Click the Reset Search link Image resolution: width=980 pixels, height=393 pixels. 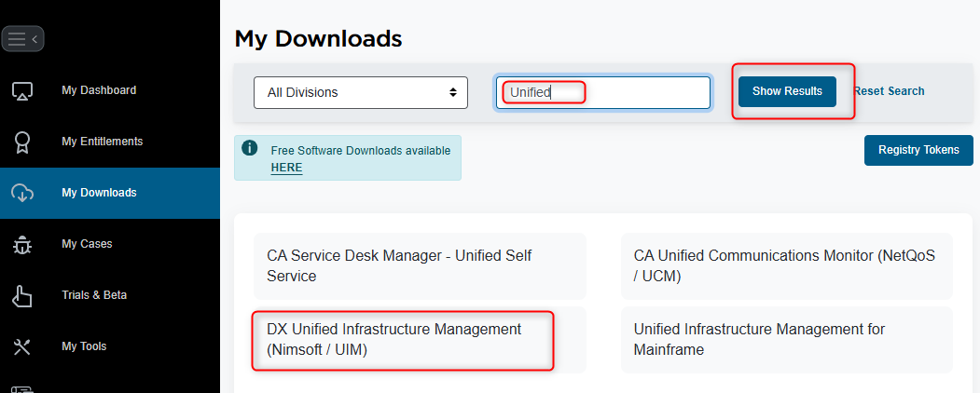(x=889, y=91)
